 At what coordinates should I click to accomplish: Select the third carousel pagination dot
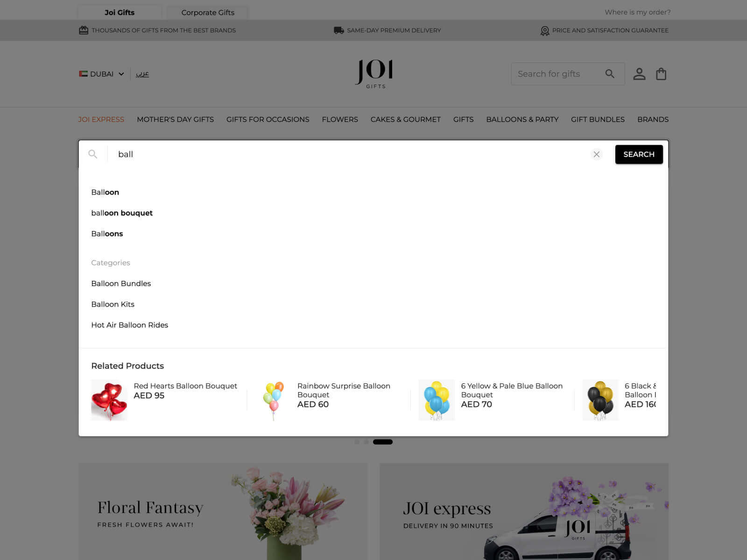click(x=383, y=441)
